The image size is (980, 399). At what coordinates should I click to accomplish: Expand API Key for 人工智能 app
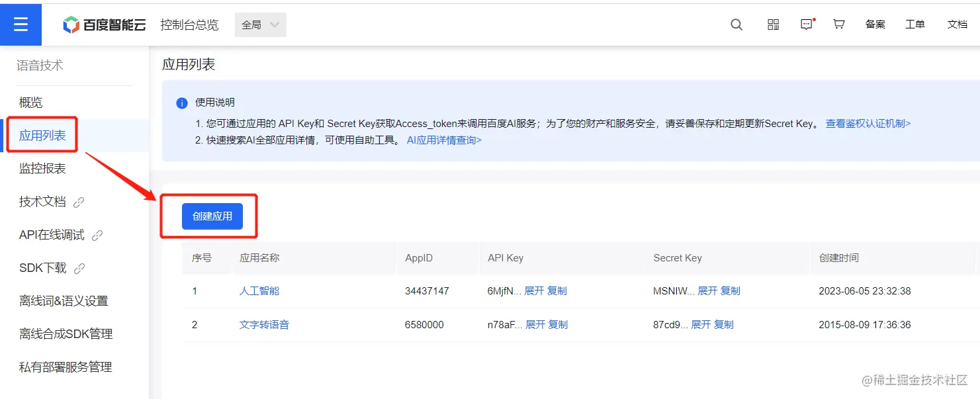[x=534, y=290]
